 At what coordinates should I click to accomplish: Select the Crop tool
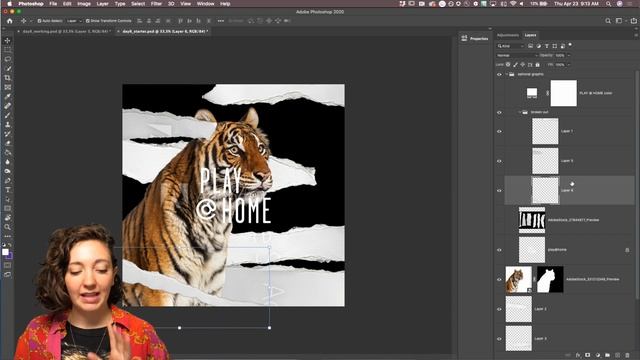[x=7, y=78]
